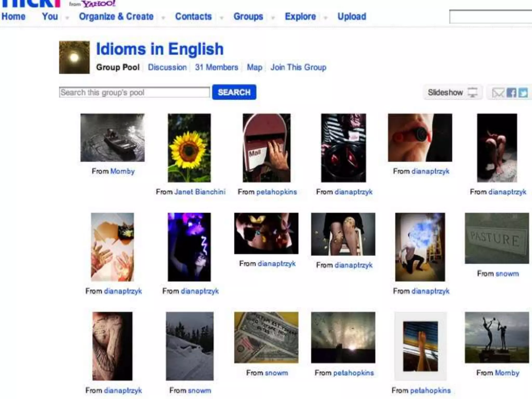This screenshot has width=532, height=399.
Task: Focus the Search this group's pool field
Action: click(x=134, y=92)
